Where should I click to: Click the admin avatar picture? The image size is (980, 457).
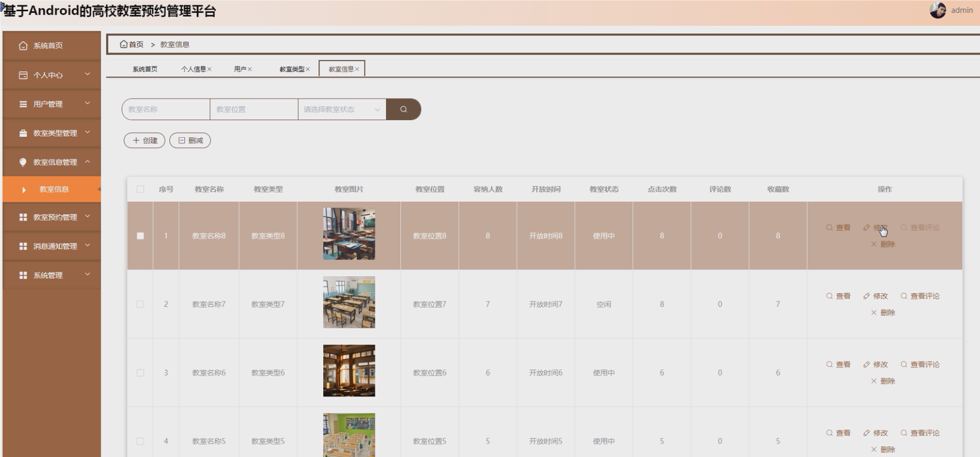(938, 10)
